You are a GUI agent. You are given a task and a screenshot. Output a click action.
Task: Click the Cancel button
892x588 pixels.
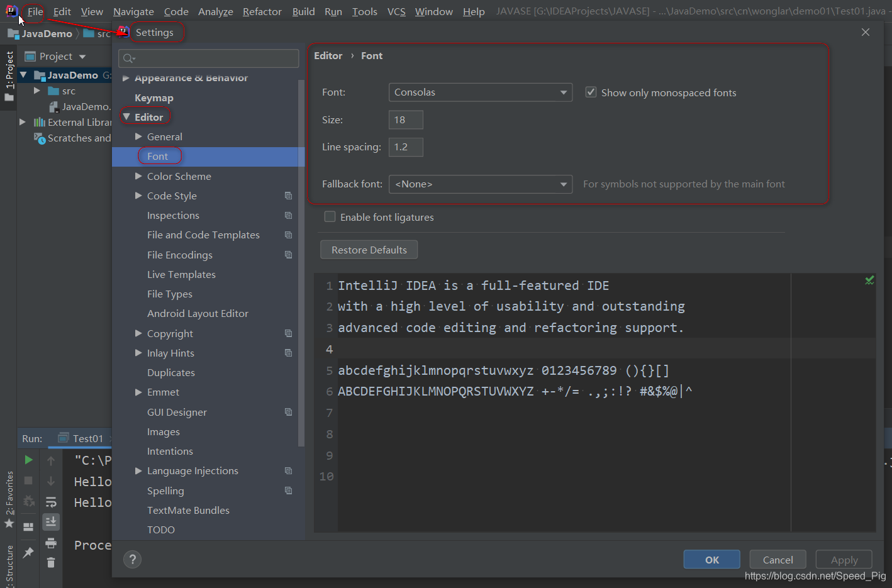(x=778, y=560)
